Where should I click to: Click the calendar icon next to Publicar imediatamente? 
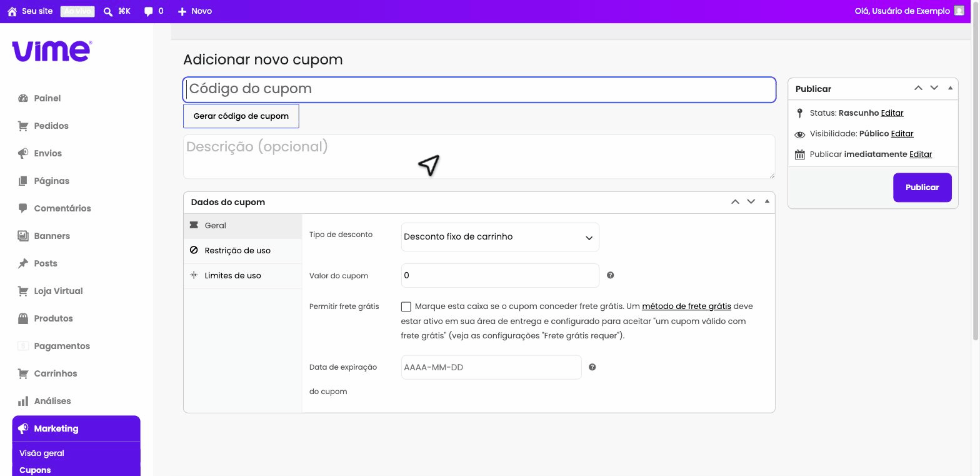(x=800, y=154)
